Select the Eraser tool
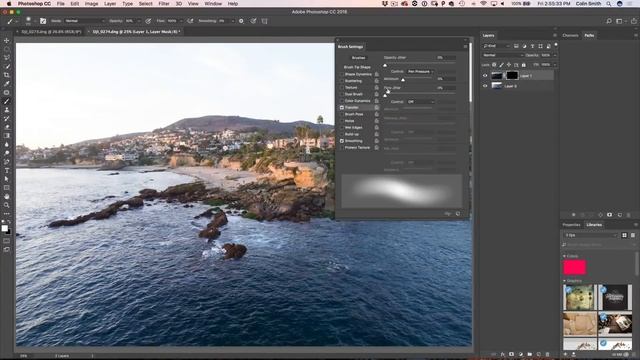The image size is (640, 360). tap(7, 127)
